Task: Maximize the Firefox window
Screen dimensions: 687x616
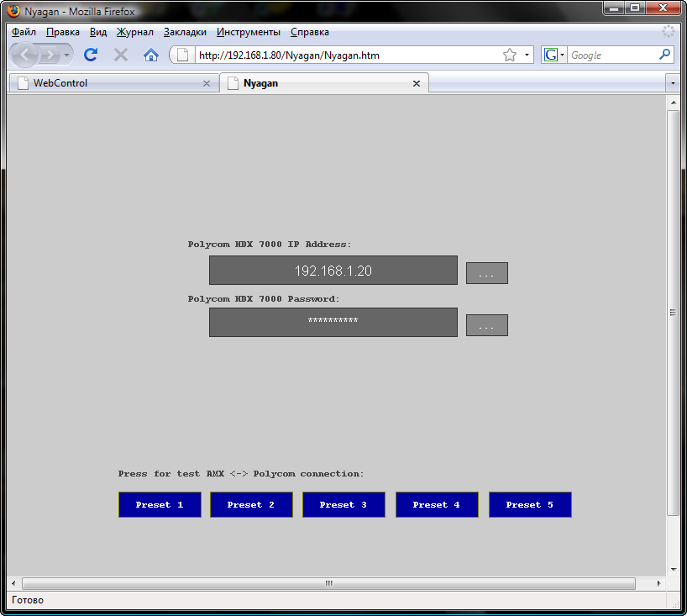Action: (x=634, y=8)
